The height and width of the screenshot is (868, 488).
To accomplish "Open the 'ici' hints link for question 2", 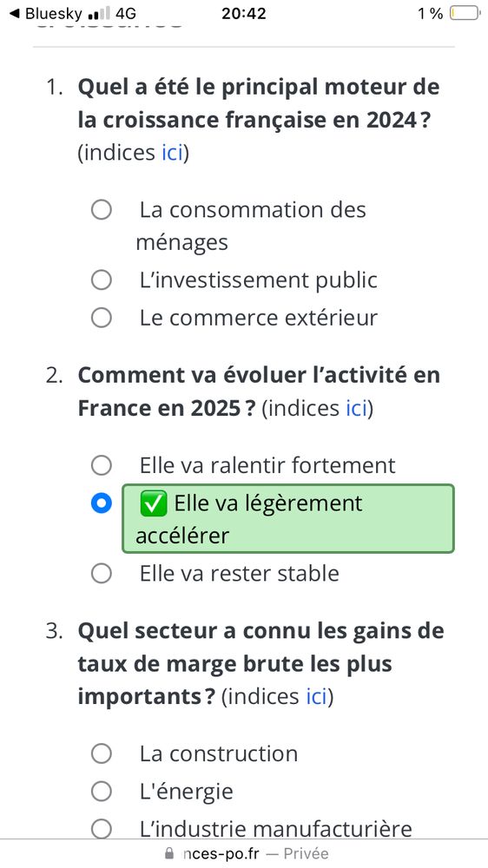I will click(357, 409).
